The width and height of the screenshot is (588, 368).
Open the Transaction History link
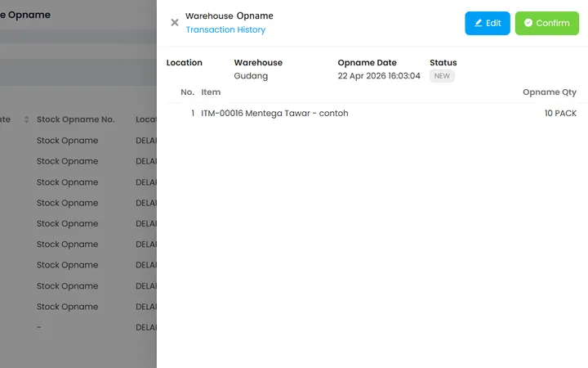click(225, 29)
